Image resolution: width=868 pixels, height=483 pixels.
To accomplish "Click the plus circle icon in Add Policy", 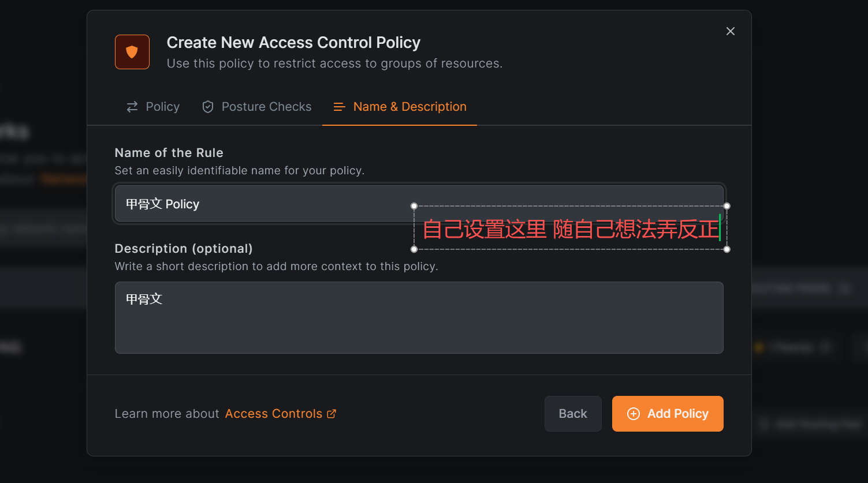I will pyautogui.click(x=634, y=414).
